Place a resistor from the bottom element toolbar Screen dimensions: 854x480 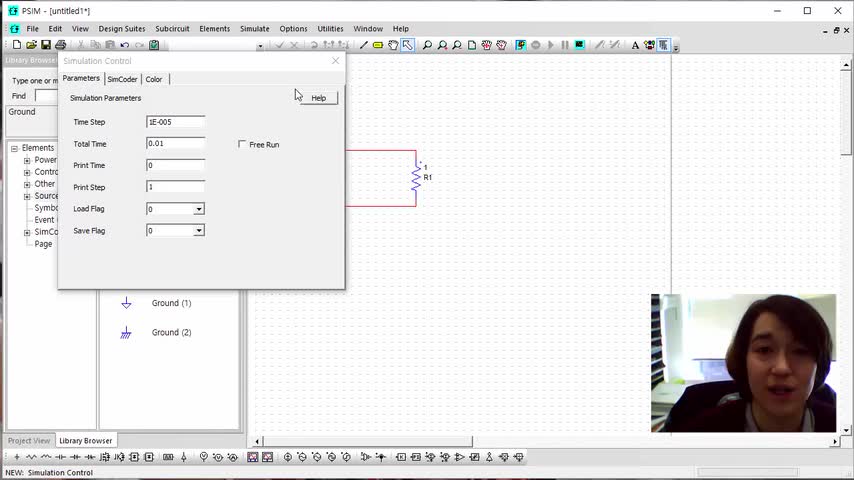coord(32,457)
